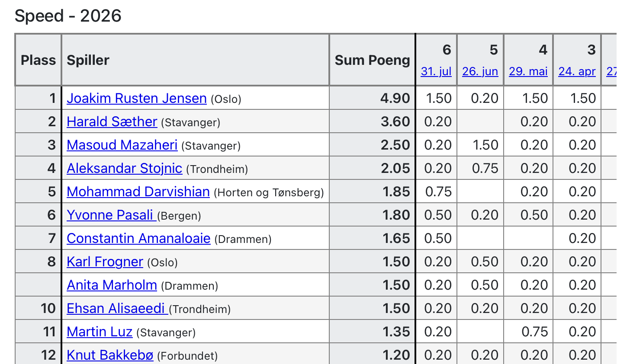Image resolution: width=630 pixels, height=364 pixels.
Task: Open the 24. apr tournament link
Action: 577,71
